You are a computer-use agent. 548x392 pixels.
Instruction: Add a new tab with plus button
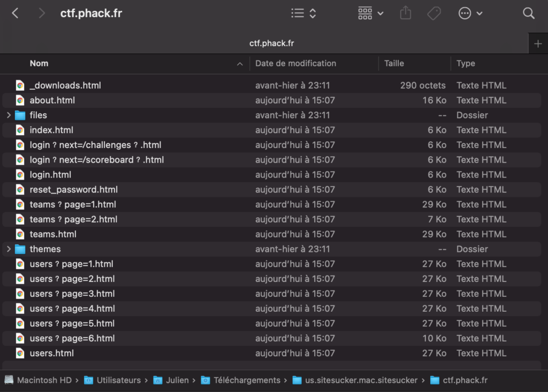coord(538,44)
